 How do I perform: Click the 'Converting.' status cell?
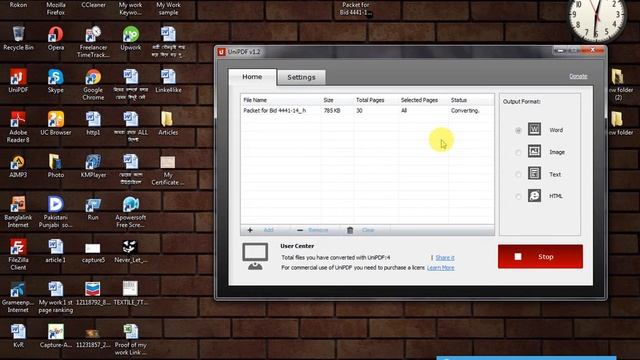(465, 111)
